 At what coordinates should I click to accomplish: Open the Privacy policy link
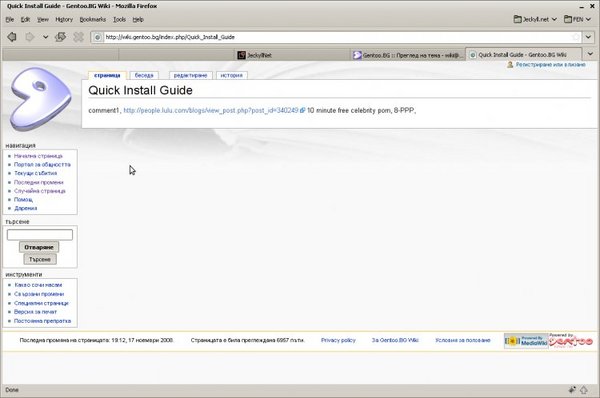point(338,340)
